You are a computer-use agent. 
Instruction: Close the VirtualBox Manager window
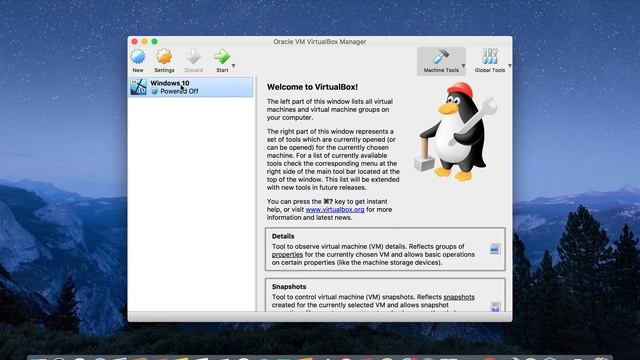click(135, 42)
